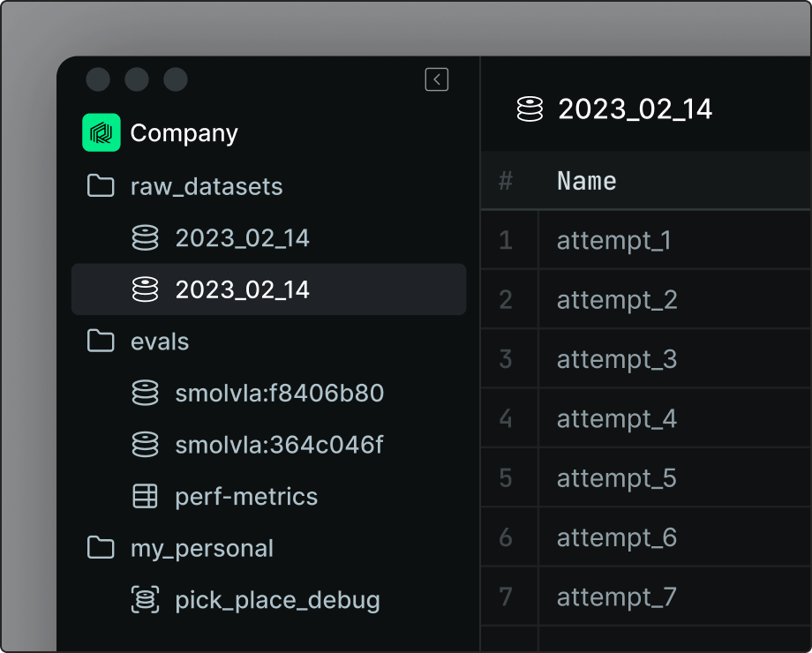Viewport: 812px width, 653px height.
Task: Open the smolvla:f8406b80 dataset
Action: coord(281,394)
